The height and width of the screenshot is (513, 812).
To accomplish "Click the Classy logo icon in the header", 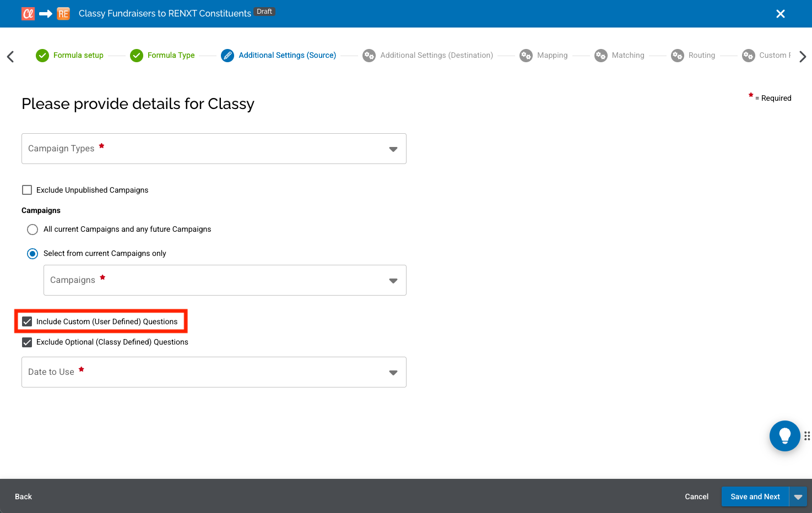I will coord(28,13).
